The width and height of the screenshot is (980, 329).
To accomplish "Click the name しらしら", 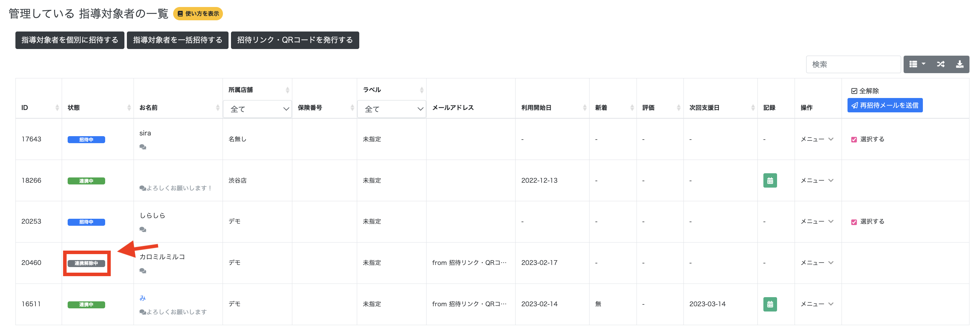I will click(152, 215).
